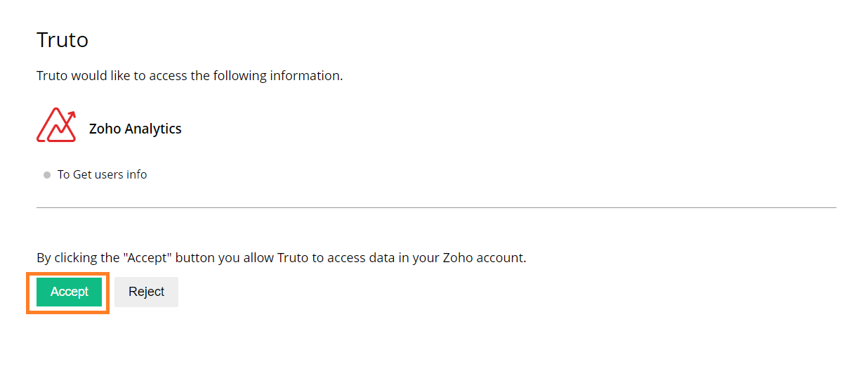Click the word "Analytics" next to the logo

click(153, 129)
